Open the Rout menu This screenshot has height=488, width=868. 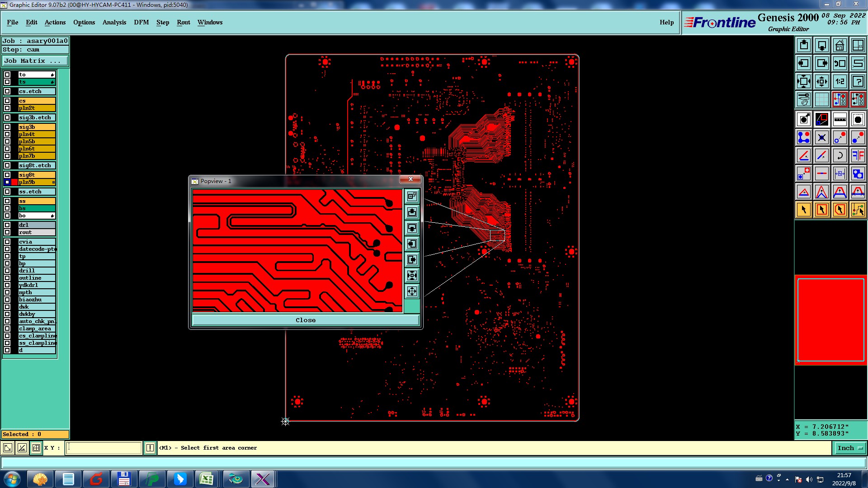point(183,22)
